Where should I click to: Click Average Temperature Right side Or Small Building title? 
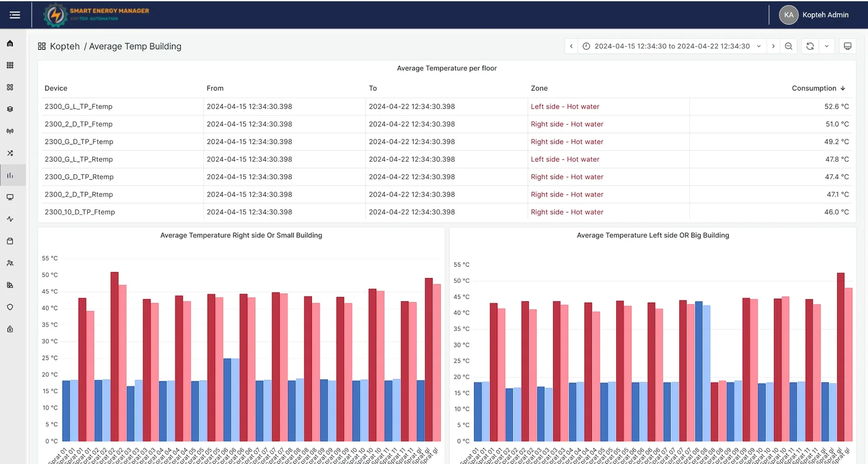[x=241, y=236]
